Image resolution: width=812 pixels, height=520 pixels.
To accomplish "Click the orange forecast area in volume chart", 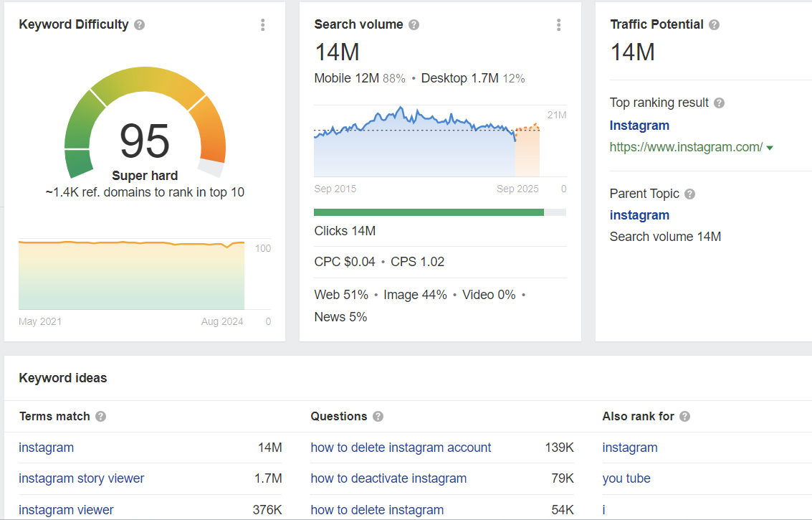I will pyautogui.click(x=527, y=153).
